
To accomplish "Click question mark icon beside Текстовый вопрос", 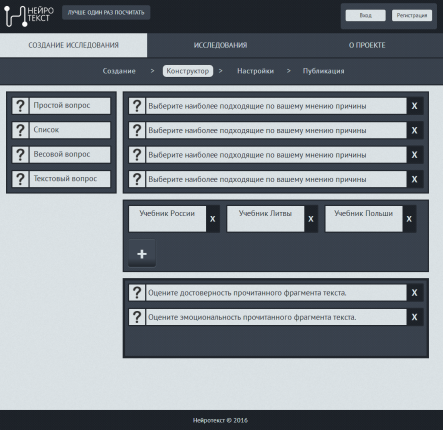I will 20,179.
